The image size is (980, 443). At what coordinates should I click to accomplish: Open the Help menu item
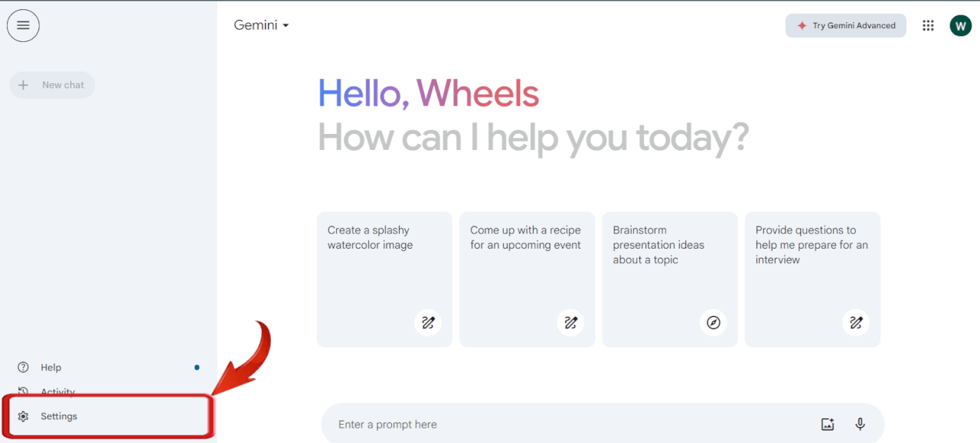click(51, 367)
